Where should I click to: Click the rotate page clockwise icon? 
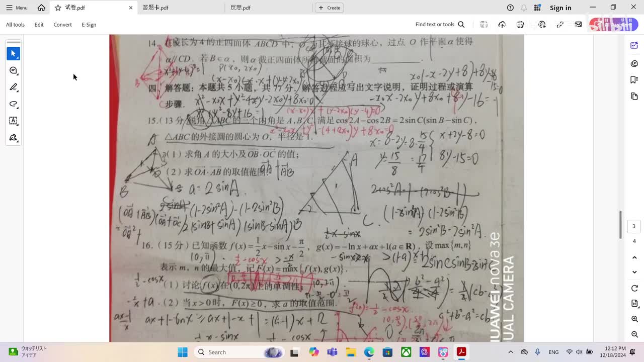click(x=634, y=288)
